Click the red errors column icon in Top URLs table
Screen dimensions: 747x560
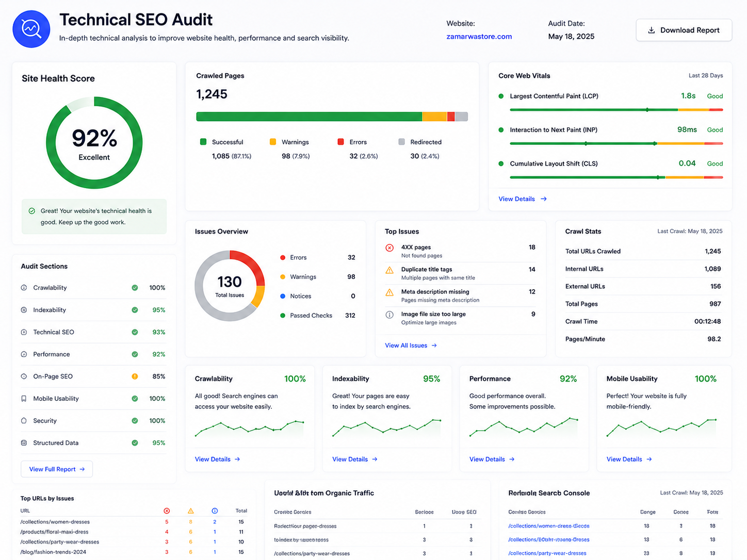tap(167, 511)
